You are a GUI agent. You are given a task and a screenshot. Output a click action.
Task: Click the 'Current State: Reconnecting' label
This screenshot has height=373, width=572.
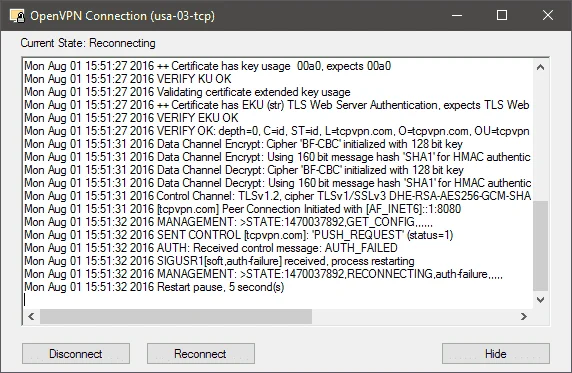pos(88,43)
